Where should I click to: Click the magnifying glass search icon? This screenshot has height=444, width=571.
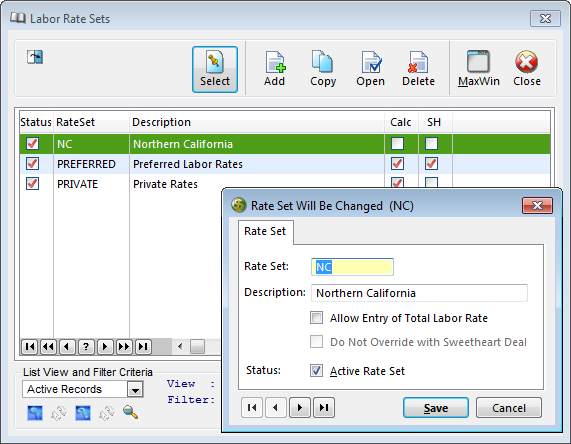pos(130,413)
